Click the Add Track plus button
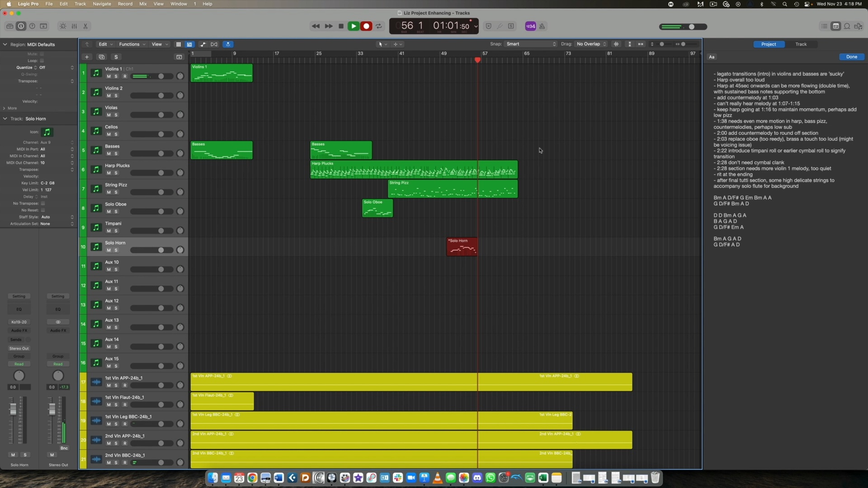Viewport: 868px width, 488px height. (87, 57)
